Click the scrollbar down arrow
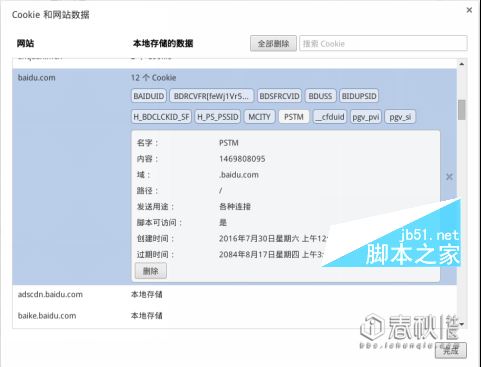The height and width of the screenshot is (367, 481). (462, 324)
